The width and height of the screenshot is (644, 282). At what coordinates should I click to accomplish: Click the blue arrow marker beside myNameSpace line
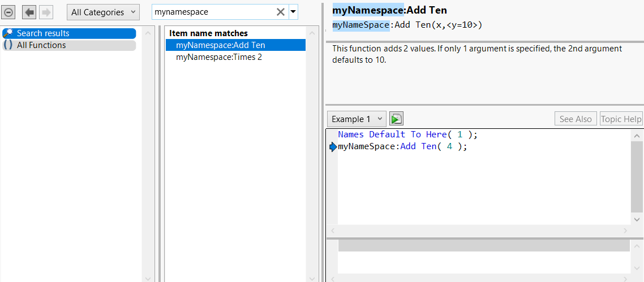(333, 147)
